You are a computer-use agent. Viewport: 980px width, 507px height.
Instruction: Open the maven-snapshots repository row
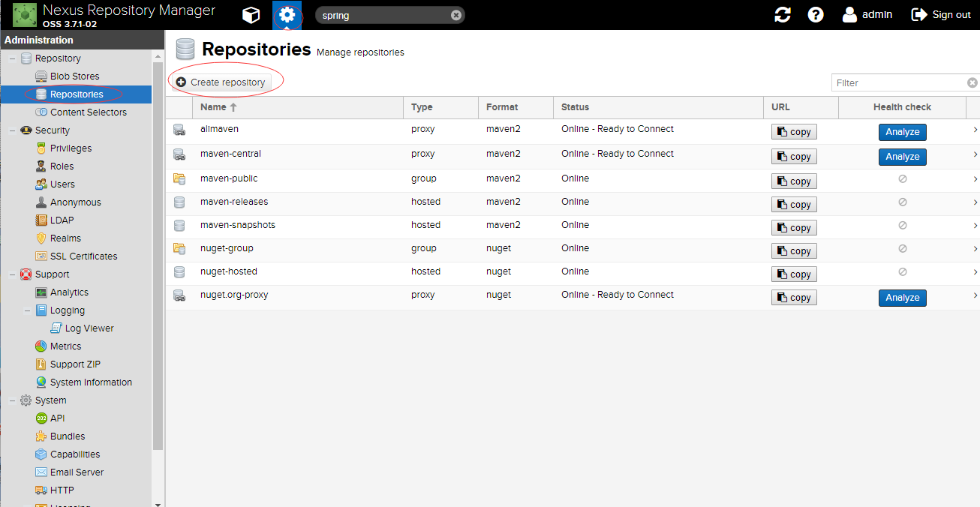(573, 227)
